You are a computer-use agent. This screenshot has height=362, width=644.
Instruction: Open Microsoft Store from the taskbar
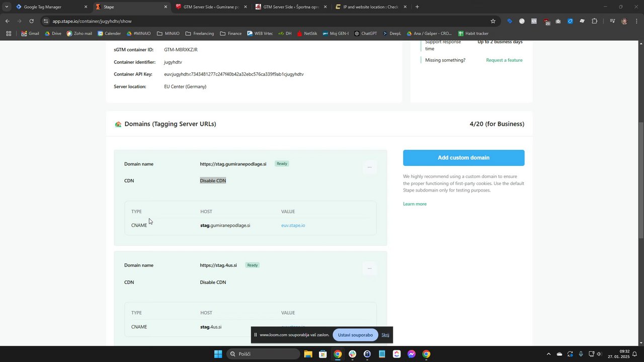(x=323, y=354)
